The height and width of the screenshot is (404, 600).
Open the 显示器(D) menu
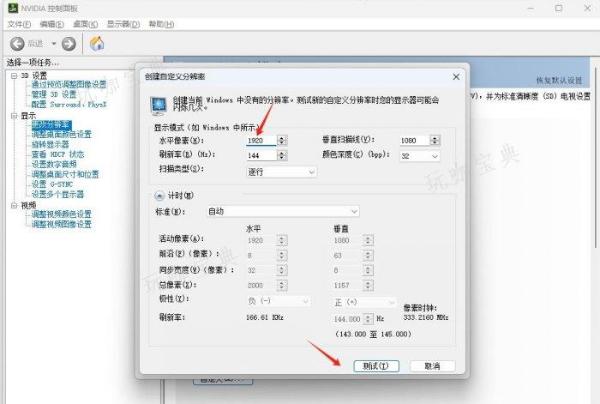pos(123,24)
